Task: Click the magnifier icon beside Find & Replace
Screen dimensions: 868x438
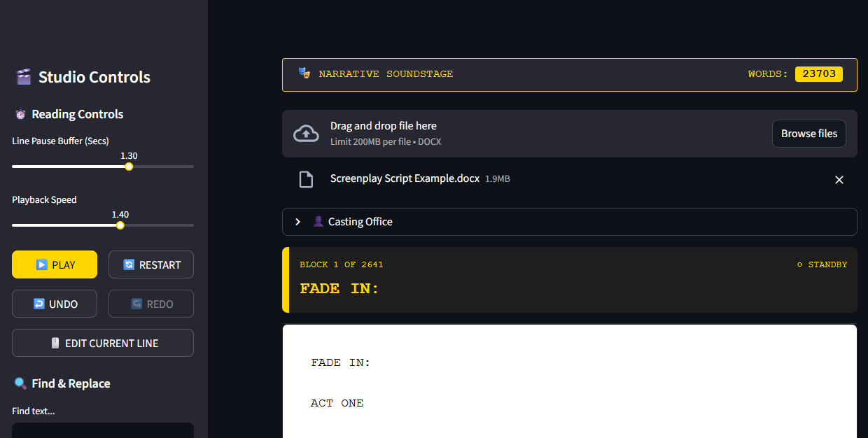Action: [20, 383]
